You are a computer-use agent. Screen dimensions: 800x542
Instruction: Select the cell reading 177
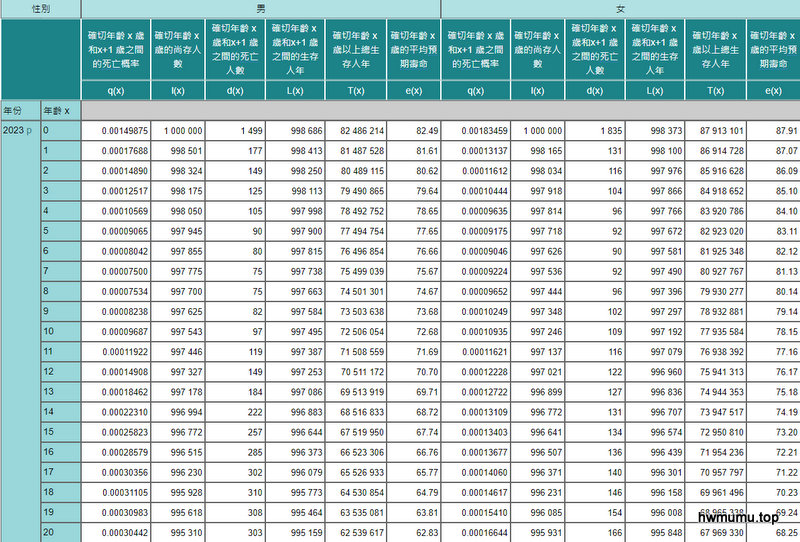[x=235, y=151]
